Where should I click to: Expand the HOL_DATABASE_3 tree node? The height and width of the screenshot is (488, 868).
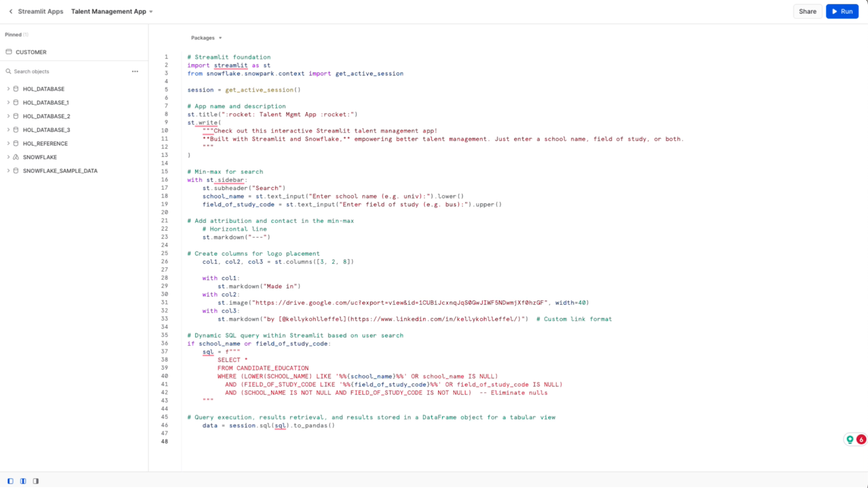(x=8, y=130)
